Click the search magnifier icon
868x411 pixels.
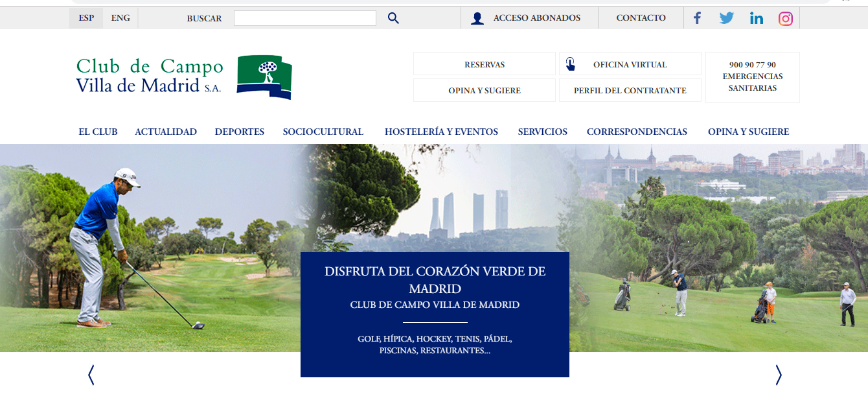(393, 18)
